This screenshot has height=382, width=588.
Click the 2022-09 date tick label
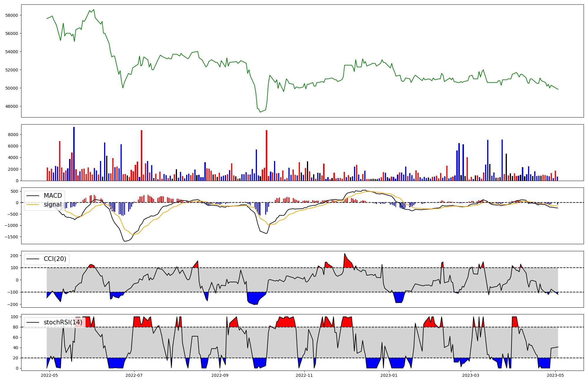click(x=220, y=375)
